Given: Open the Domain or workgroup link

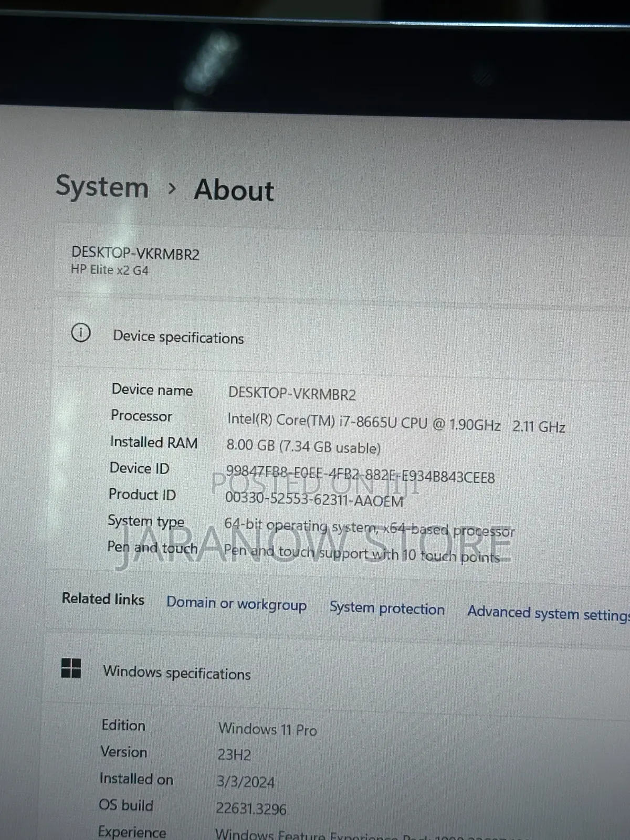Looking at the screenshot, I should 237,603.
